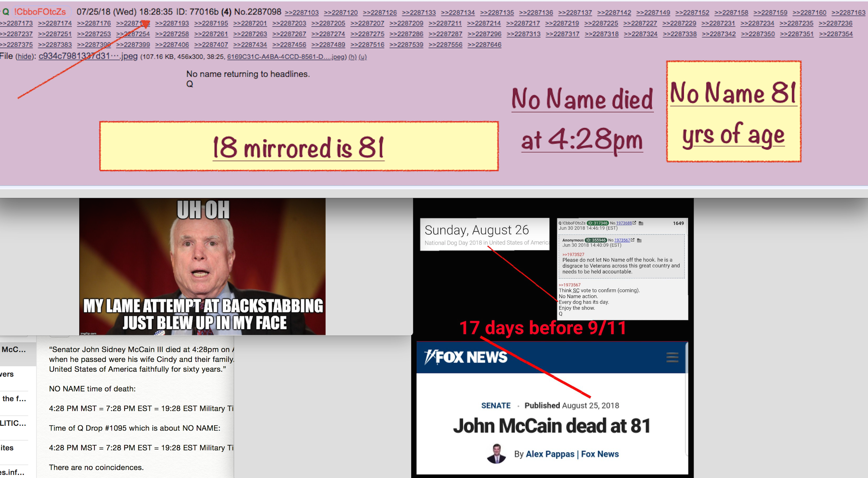Open reply link >>2287434
The image size is (868, 478).
click(250, 45)
